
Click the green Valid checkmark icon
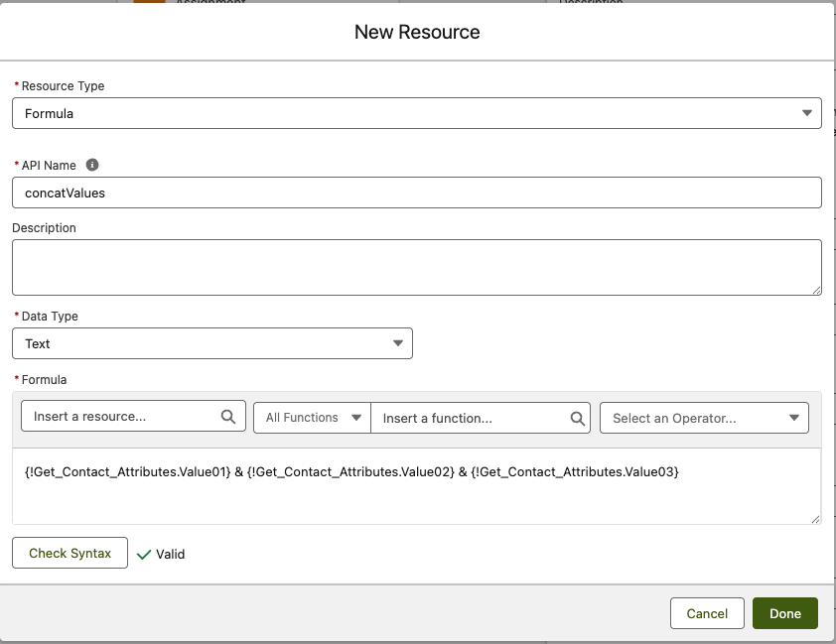tap(144, 555)
